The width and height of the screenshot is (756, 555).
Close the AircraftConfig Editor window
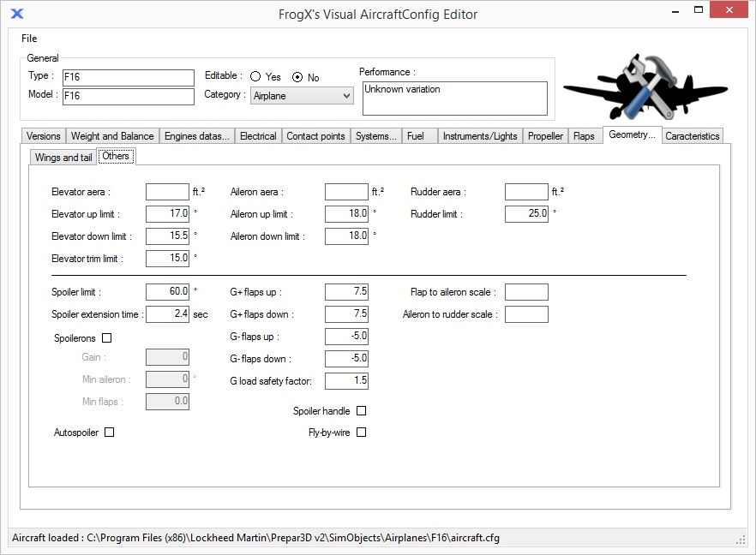pos(729,9)
